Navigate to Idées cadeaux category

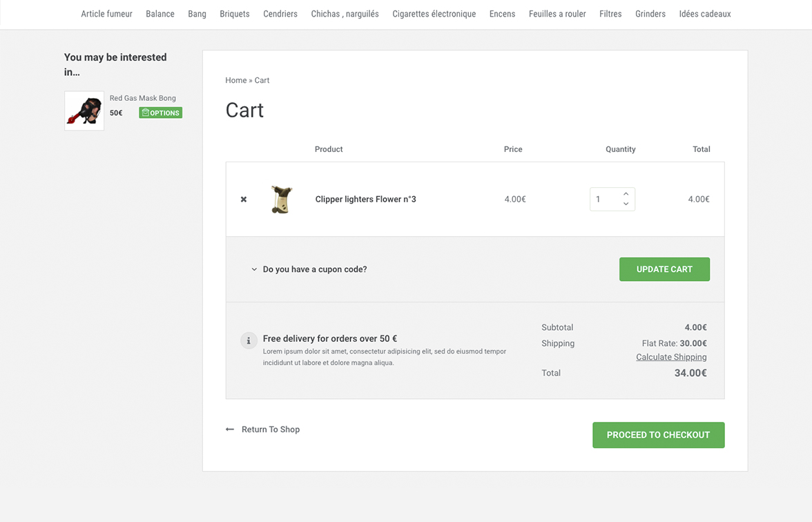click(x=704, y=14)
